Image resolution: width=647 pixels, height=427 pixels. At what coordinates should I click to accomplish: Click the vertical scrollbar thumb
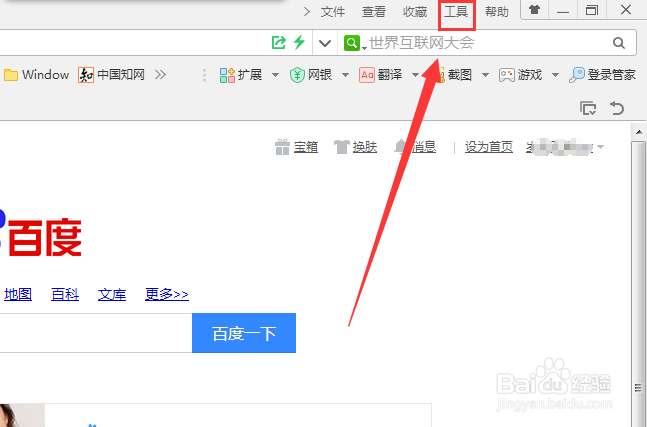(x=639, y=285)
